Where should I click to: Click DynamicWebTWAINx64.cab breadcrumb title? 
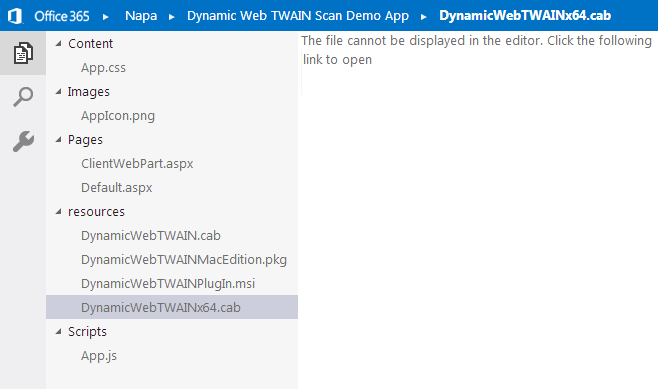tap(525, 16)
